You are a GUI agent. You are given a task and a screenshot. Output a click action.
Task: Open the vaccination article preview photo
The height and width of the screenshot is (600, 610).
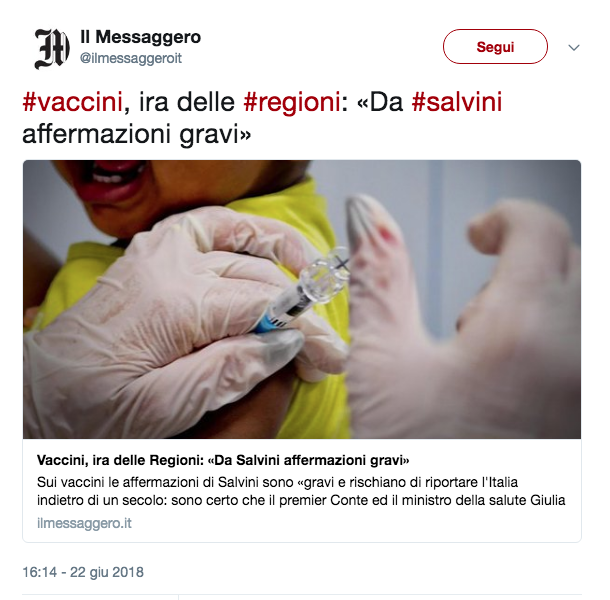tap(302, 299)
